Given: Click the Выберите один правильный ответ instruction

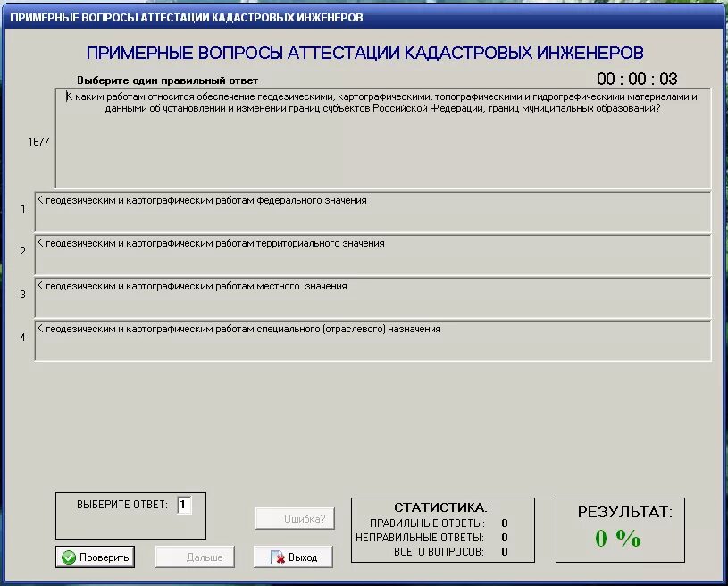Looking at the screenshot, I should (x=167, y=80).
